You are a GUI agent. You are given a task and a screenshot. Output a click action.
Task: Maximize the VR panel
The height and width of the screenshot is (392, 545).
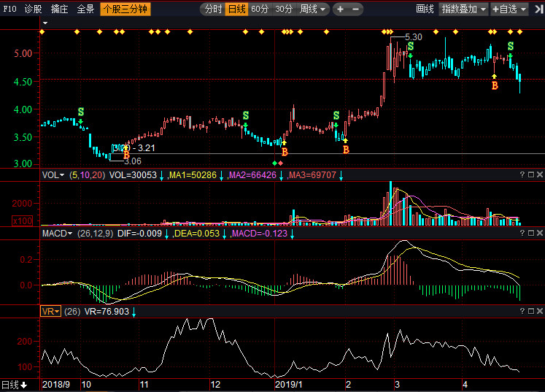531,311
